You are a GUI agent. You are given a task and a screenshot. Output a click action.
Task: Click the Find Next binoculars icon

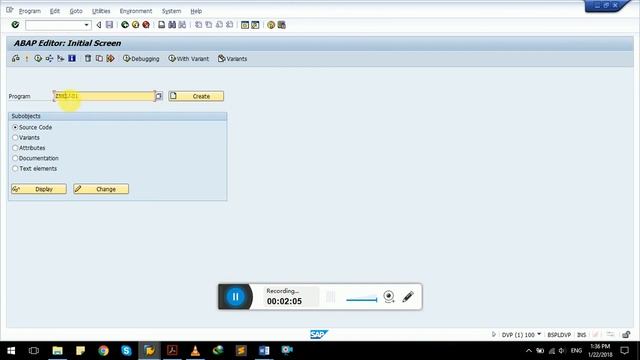coord(182,25)
